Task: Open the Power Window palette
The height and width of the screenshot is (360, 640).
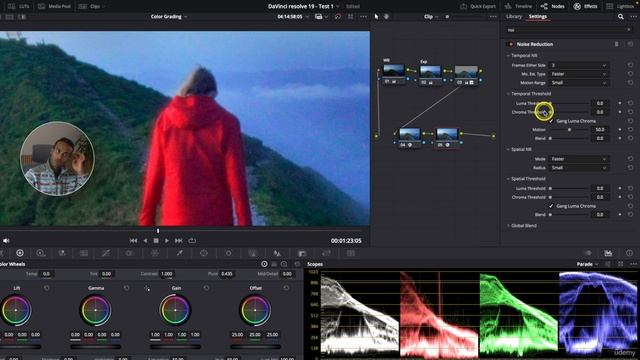Action: click(x=204, y=253)
